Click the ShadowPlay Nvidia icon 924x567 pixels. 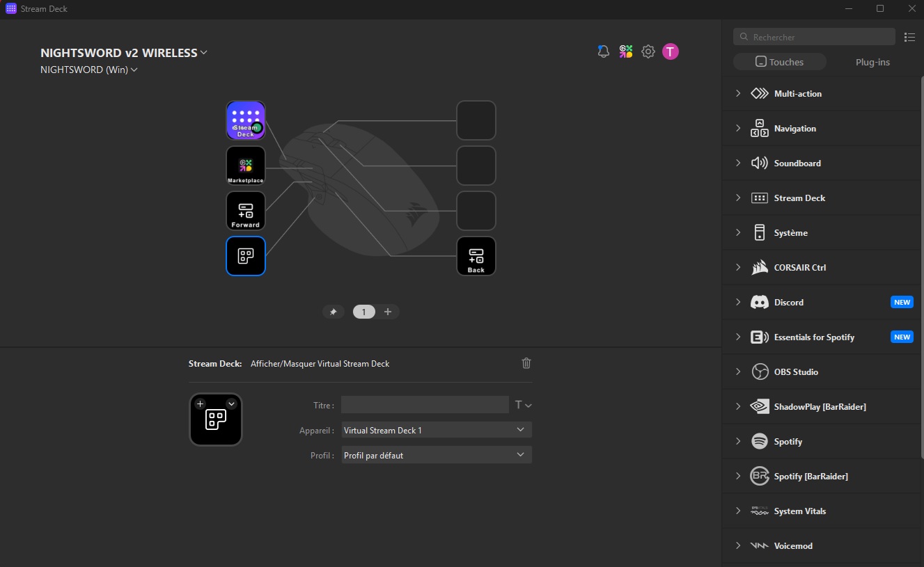click(x=760, y=406)
